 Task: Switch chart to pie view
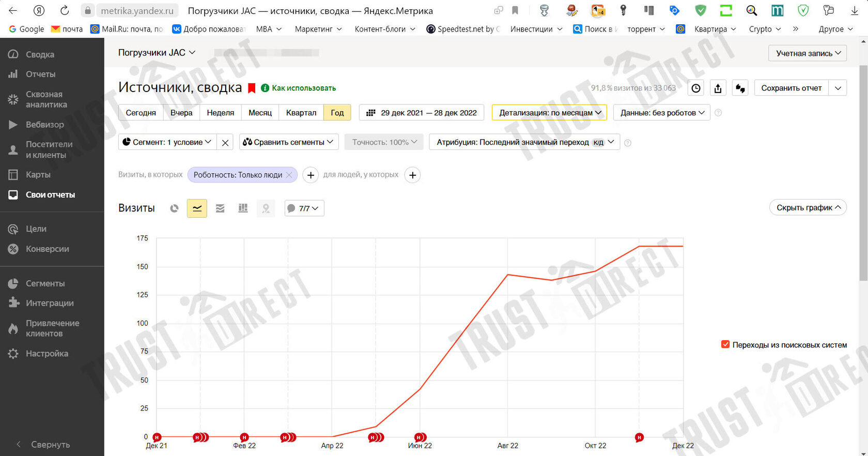[x=174, y=208]
